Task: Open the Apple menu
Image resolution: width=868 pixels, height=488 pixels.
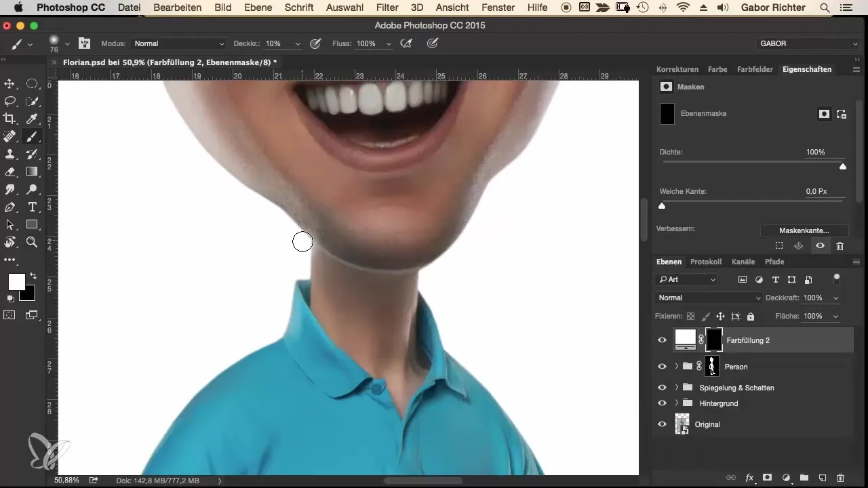Action: click(x=18, y=7)
